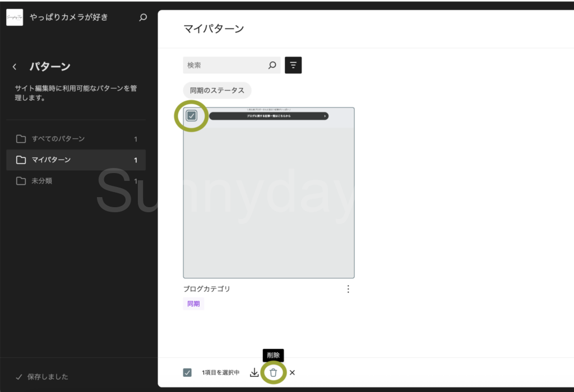Click the ブログカテゴリ pattern title
The image size is (574, 392).
click(x=207, y=289)
